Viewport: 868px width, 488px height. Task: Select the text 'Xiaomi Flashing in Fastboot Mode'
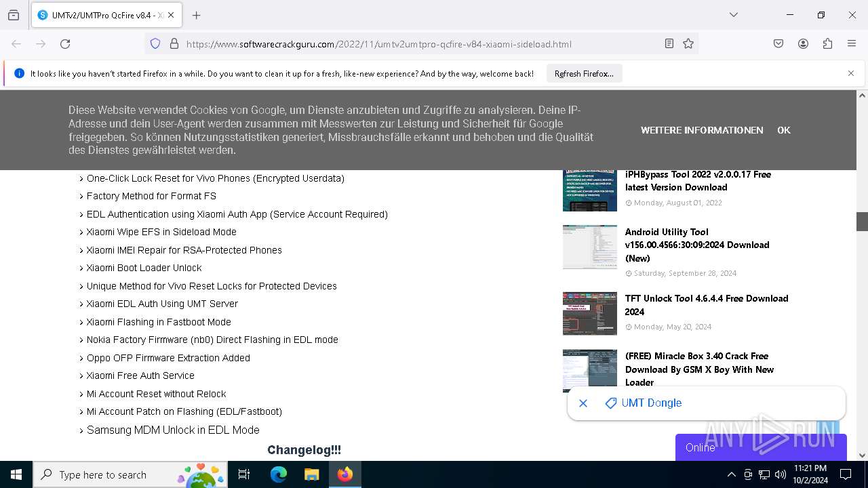pyautogui.click(x=159, y=322)
